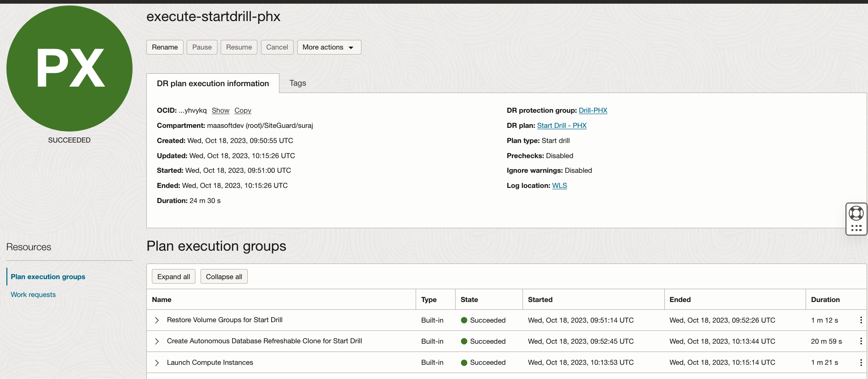Switch to the Tags tab

coord(297,83)
